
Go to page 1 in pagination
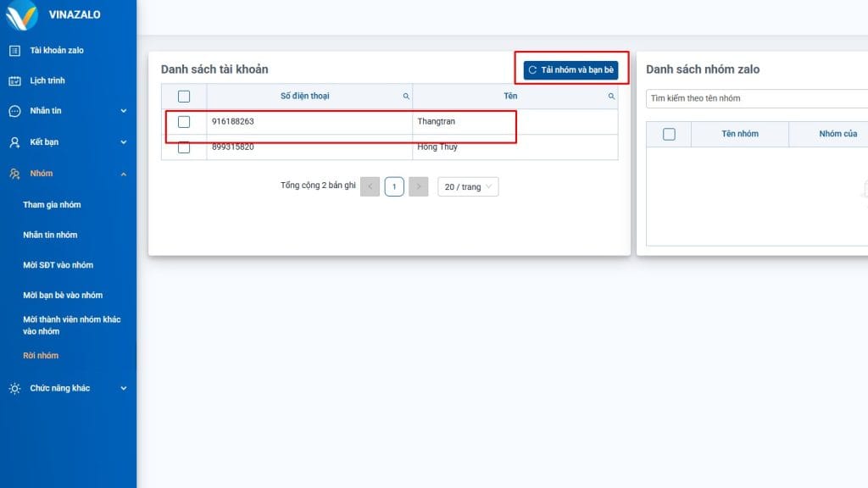click(x=394, y=187)
